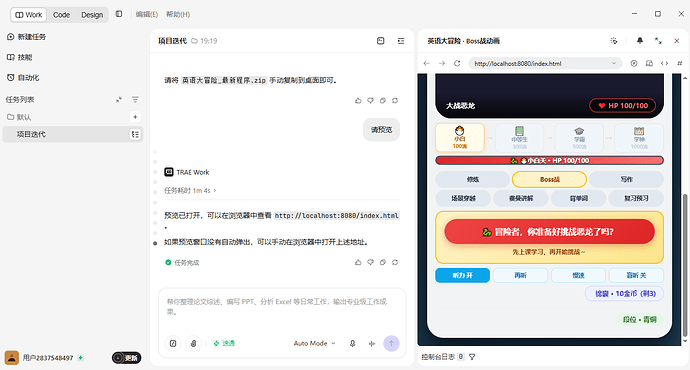Open the task list filter icon
This screenshot has height=370, width=690.
135,100
